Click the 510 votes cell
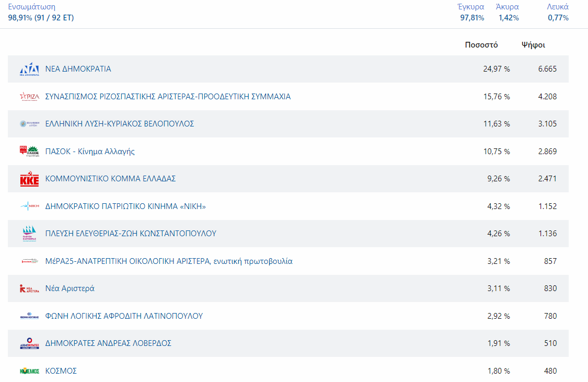The width and height of the screenshot is (588, 382). click(x=550, y=343)
